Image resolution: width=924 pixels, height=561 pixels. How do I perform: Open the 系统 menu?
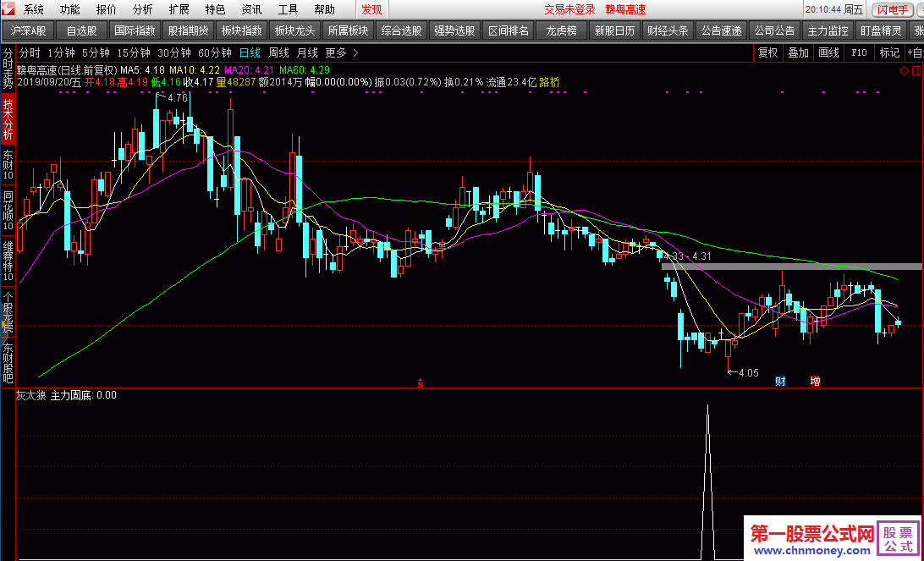point(34,9)
